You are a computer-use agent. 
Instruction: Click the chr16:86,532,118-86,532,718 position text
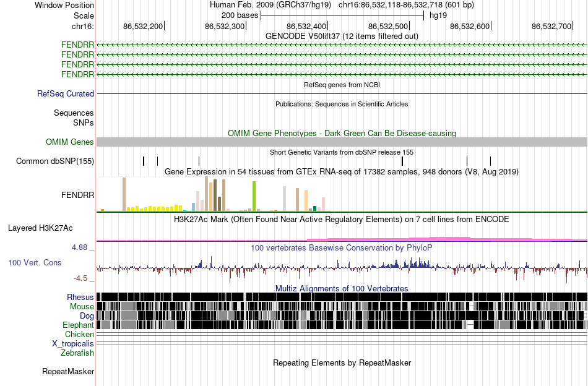(x=406, y=5)
